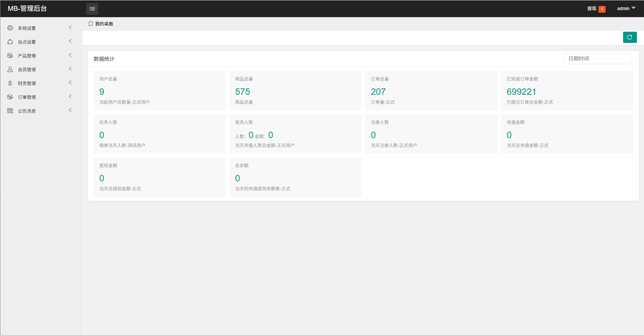Click the 注册人数 card label
The image size is (644, 335).
(380, 122)
